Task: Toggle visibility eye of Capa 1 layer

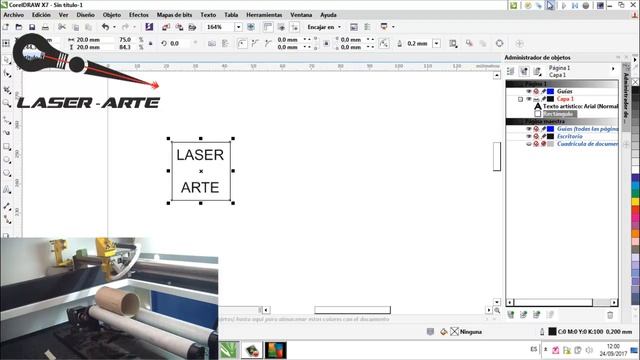Action: click(x=529, y=99)
